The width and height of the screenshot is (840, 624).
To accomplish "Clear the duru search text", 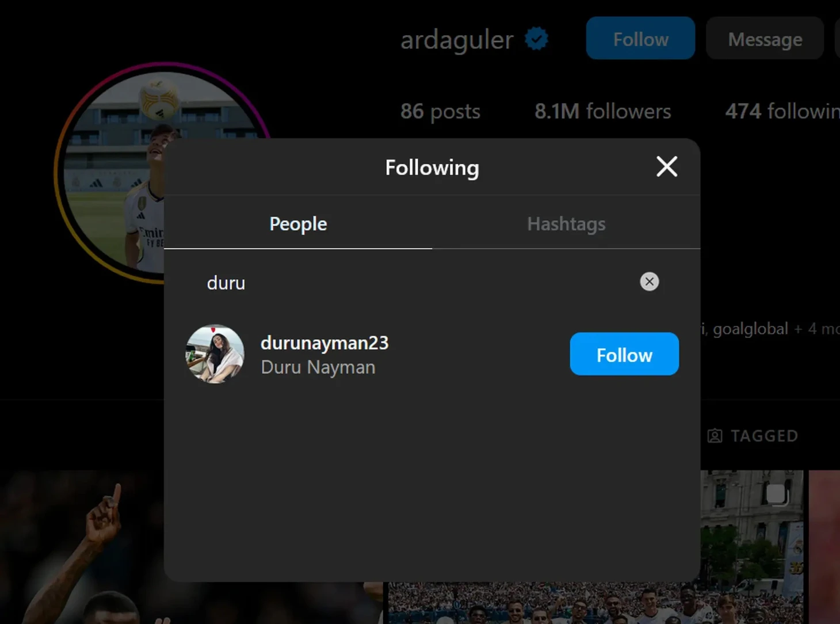I will 650,281.
